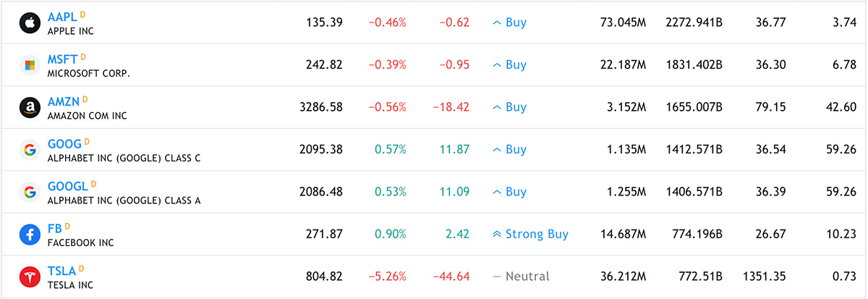Open the AMZN ticker link

(x=64, y=101)
